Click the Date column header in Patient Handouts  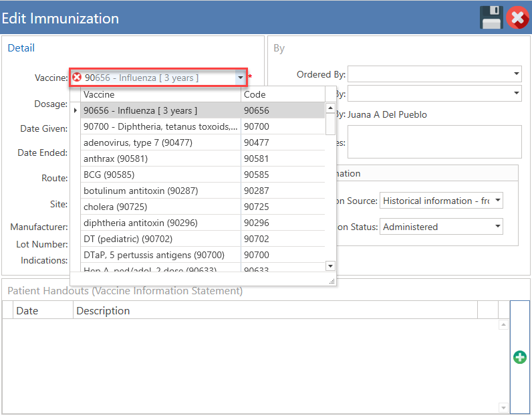click(x=43, y=310)
